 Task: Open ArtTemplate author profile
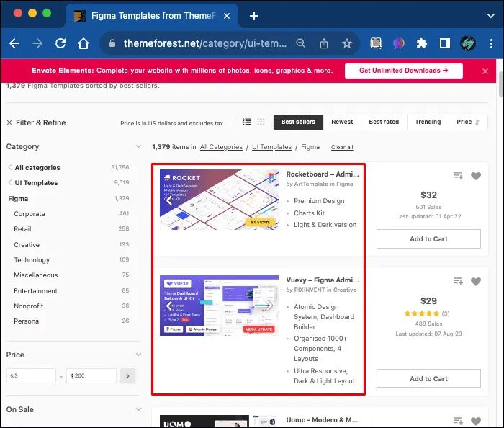click(x=311, y=184)
